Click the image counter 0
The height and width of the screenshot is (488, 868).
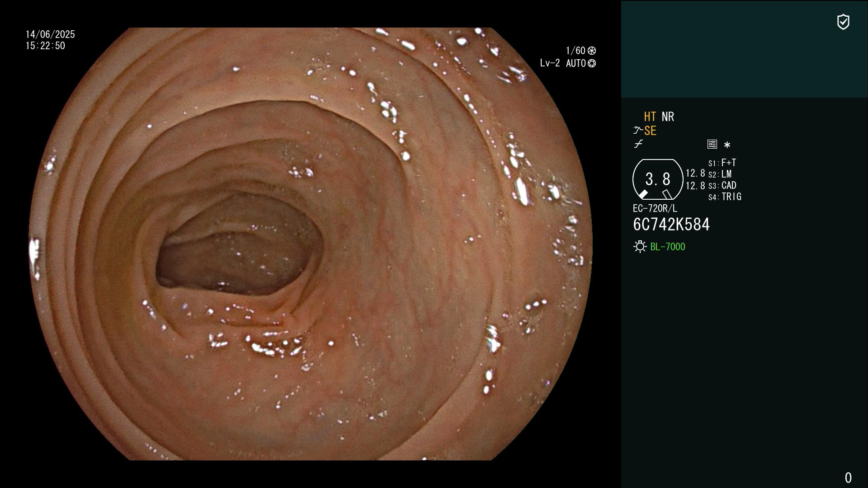[x=848, y=478]
